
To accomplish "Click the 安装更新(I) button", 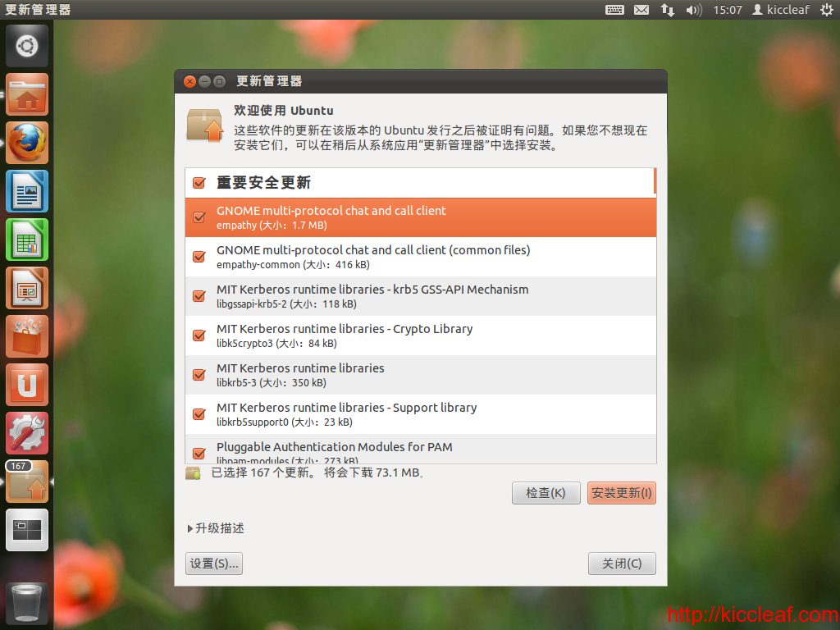I will coord(622,493).
